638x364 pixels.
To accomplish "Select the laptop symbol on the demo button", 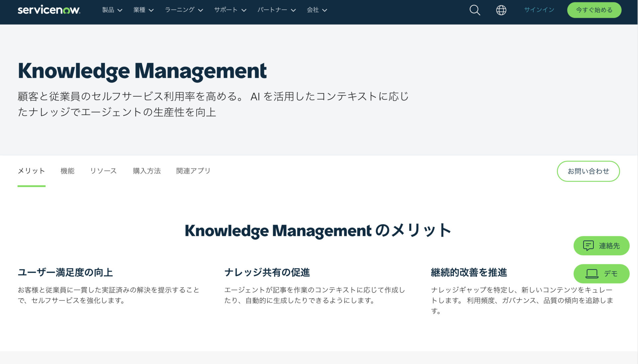I will [592, 273].
